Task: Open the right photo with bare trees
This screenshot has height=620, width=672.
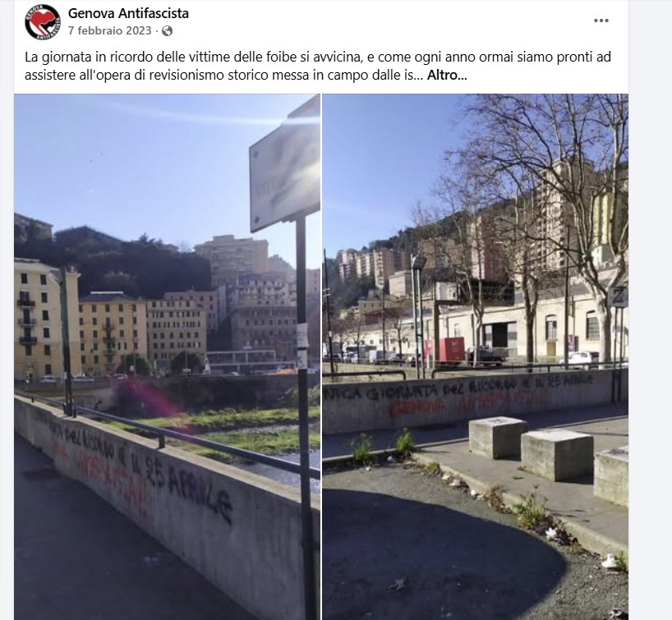Action: pos(476,356)
